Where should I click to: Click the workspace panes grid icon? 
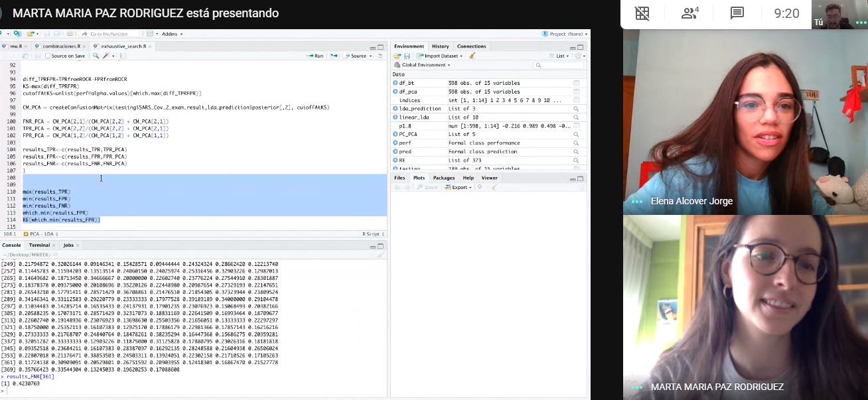151,34
